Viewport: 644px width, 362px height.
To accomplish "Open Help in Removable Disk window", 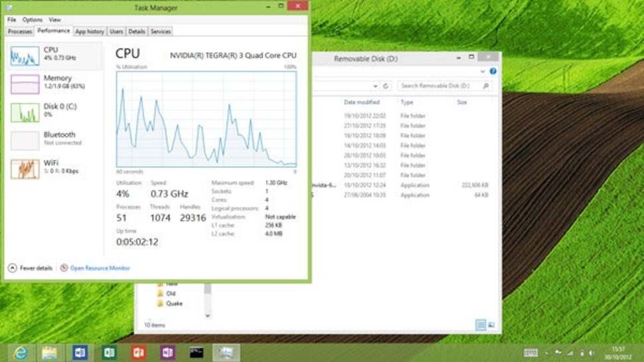I will coord(493,71).
